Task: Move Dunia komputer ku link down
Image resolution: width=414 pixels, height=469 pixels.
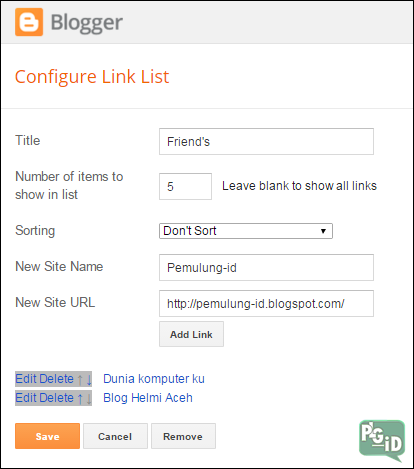Action: (x=89, y=379)
